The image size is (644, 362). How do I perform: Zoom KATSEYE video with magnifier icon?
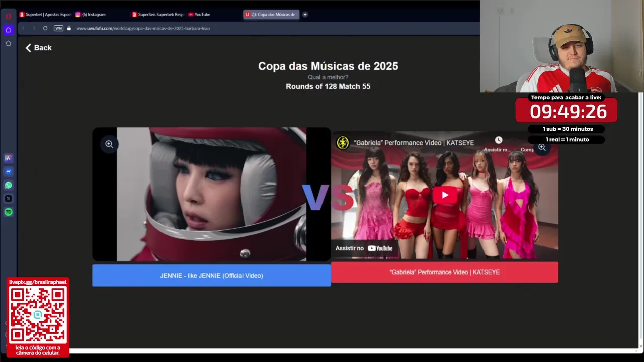542,147
